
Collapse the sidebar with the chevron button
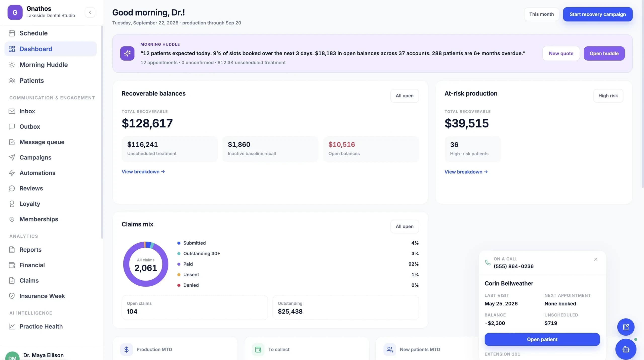click(x=90, y=12)
